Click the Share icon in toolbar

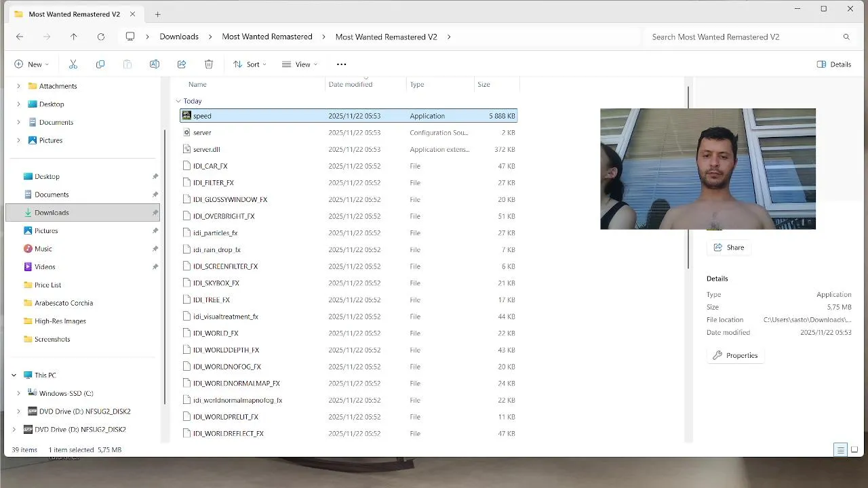point(182,64)
